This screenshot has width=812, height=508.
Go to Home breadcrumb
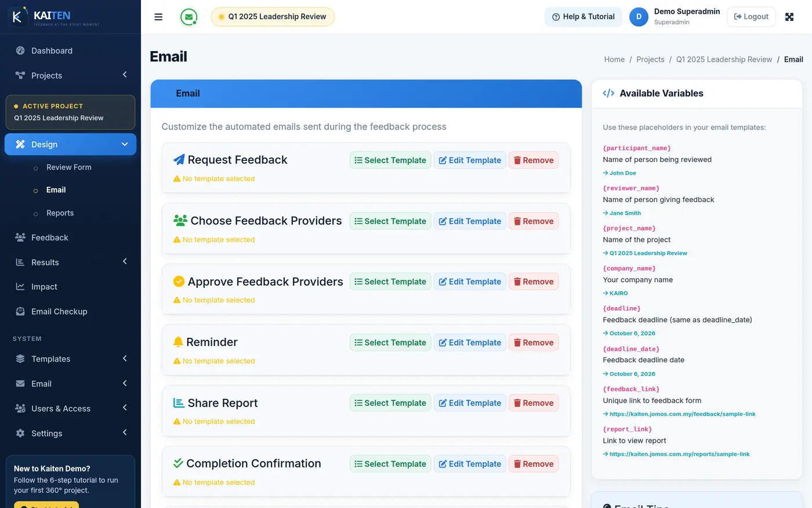point(614,59)
